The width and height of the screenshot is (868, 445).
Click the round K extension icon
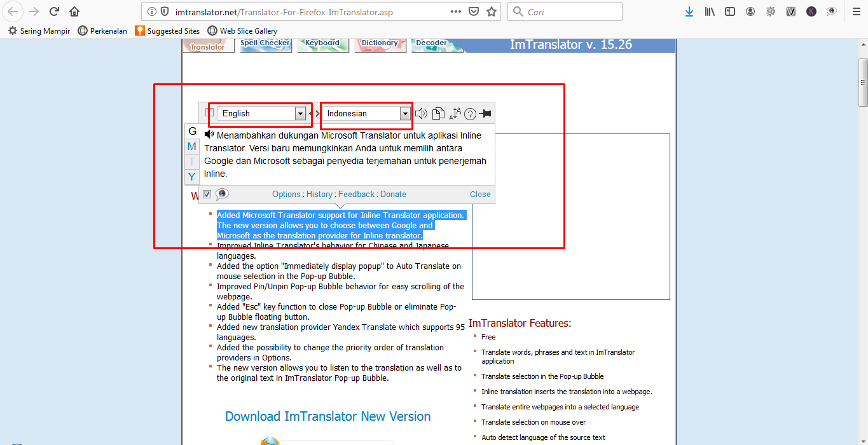point(811,11)
